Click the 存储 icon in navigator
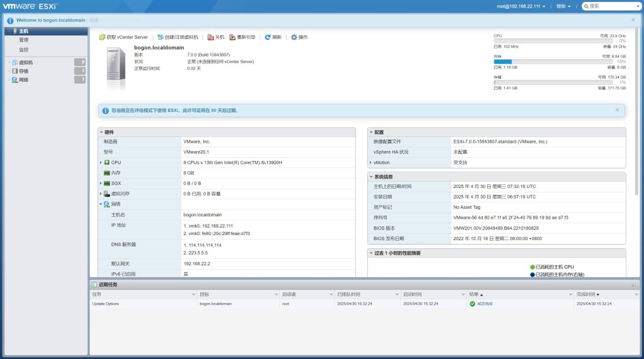Screen dimensions: 644x359 tap(15, 71)
